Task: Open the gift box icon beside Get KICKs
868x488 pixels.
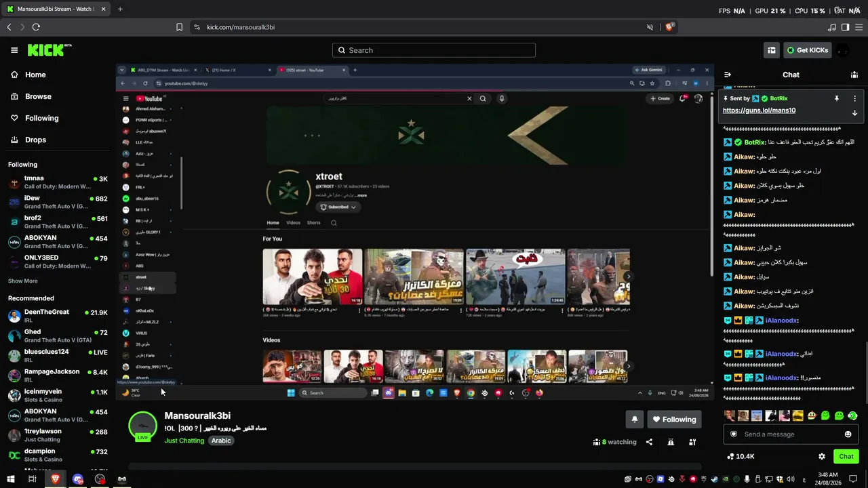Action: click(772, 50)
